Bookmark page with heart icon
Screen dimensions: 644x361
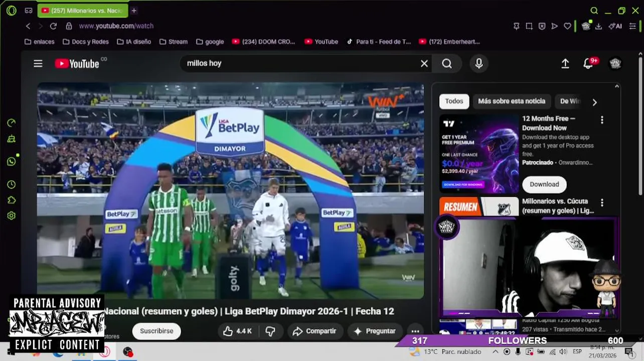click(x=568, y=26)
